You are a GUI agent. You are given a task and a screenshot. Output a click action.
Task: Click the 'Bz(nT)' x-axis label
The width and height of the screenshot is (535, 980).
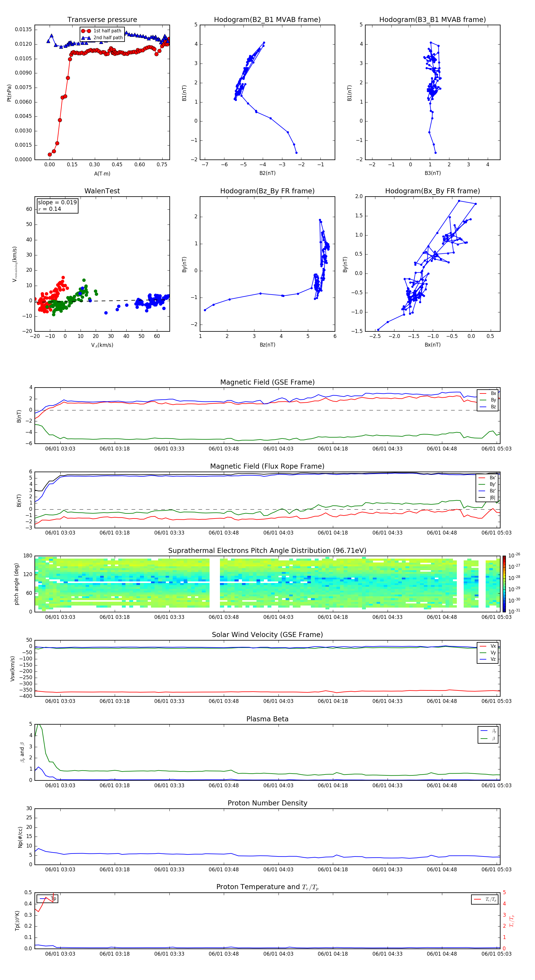point(267,345)
